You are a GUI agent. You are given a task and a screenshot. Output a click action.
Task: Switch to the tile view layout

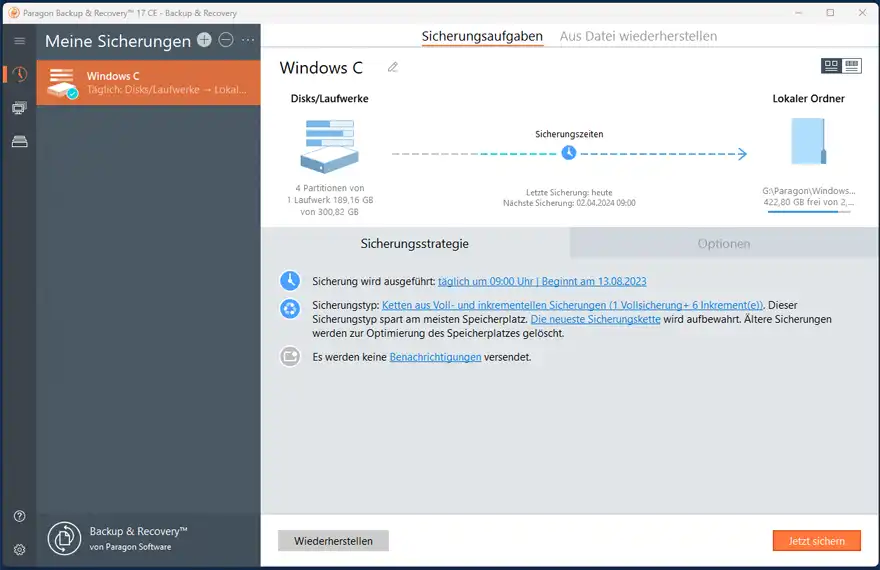click(x=831, y=66)
